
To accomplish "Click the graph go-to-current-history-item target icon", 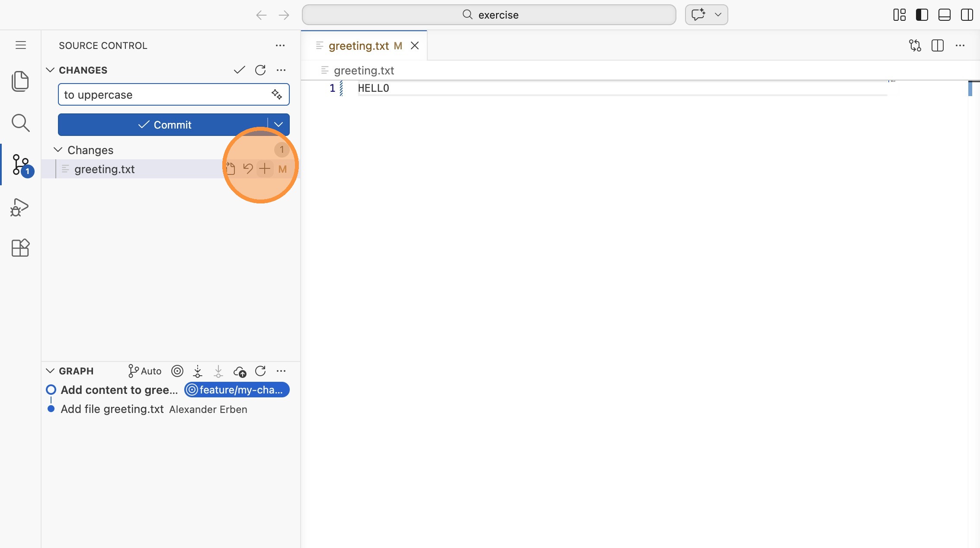I will (177, 371).
